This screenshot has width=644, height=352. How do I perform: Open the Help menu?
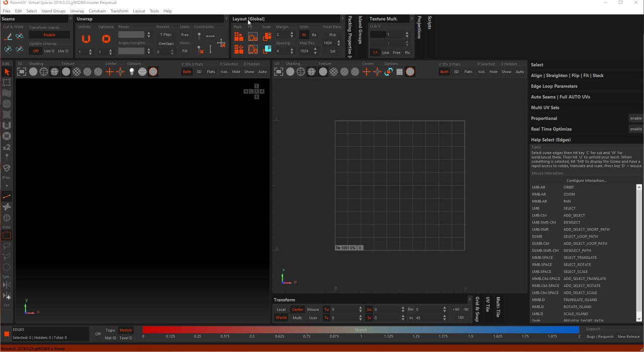point(168,11)
